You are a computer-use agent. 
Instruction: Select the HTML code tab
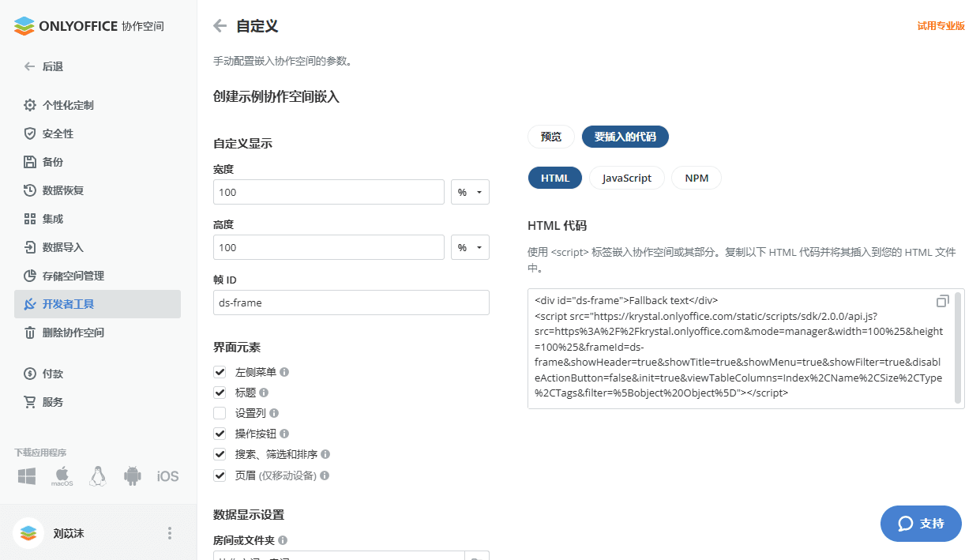tap(555, 178)
